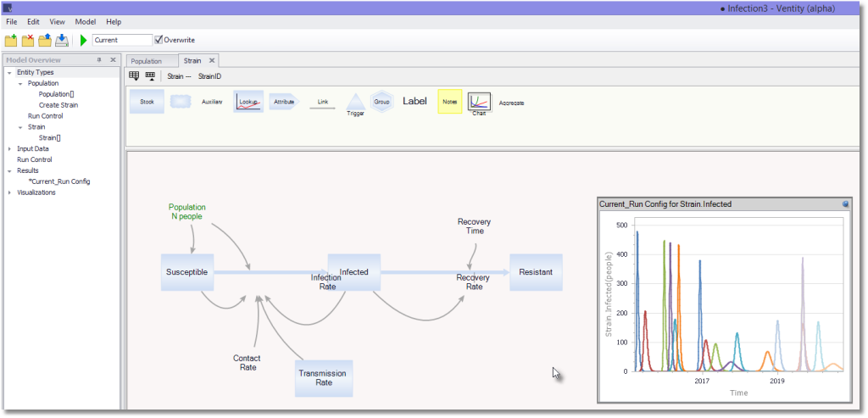Screen dimensions: 868x418
Task: Collapse the Entity Types tree node
Action: [x=9, y=73]
